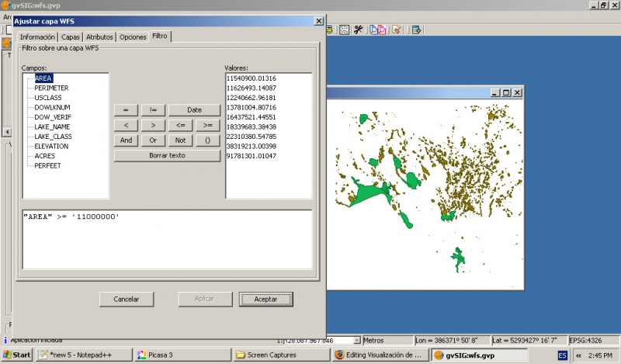Choose value 18339683.38438 from Valores list
This screenshot has width=621, height=364.
252,127
